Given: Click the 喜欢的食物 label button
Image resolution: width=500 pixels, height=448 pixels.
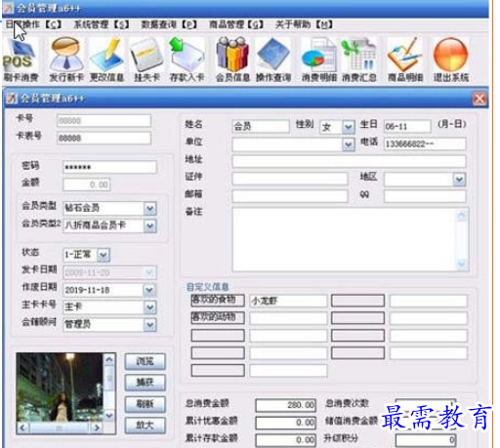Looking at the screenshot, I should (x=218, y=301).
